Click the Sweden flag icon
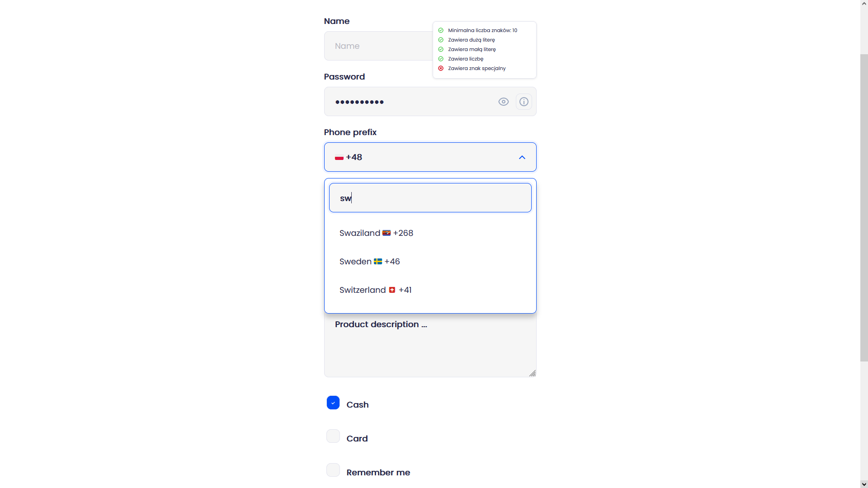Viewport: 868px width, 488px height. pyautogui.click(x=378, y=262)
